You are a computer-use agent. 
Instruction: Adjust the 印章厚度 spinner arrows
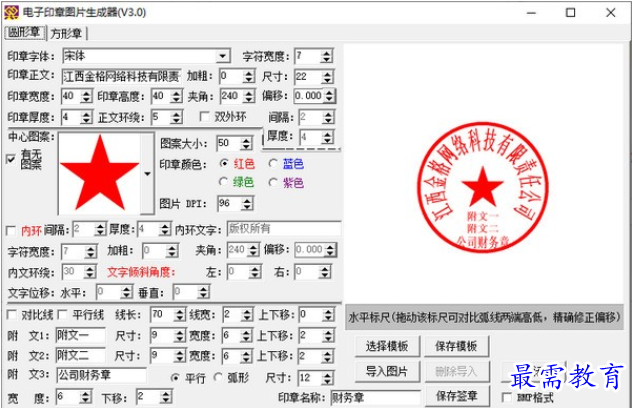point(86,117)
